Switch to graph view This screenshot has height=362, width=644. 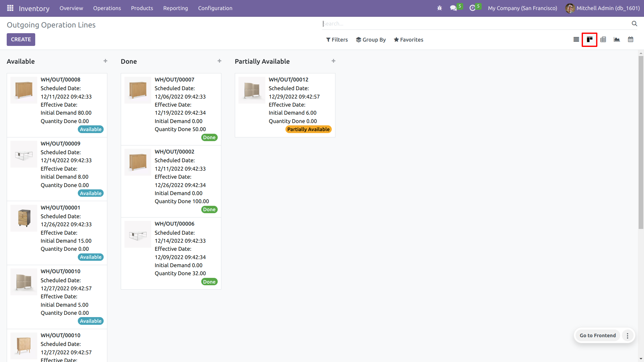pyautogui.click(x=616, y=40)
